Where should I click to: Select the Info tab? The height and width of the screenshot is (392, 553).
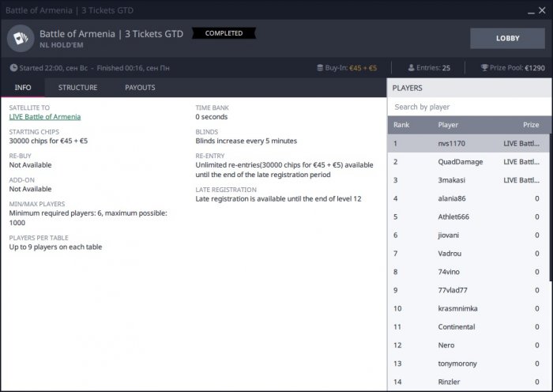[23, 88]
